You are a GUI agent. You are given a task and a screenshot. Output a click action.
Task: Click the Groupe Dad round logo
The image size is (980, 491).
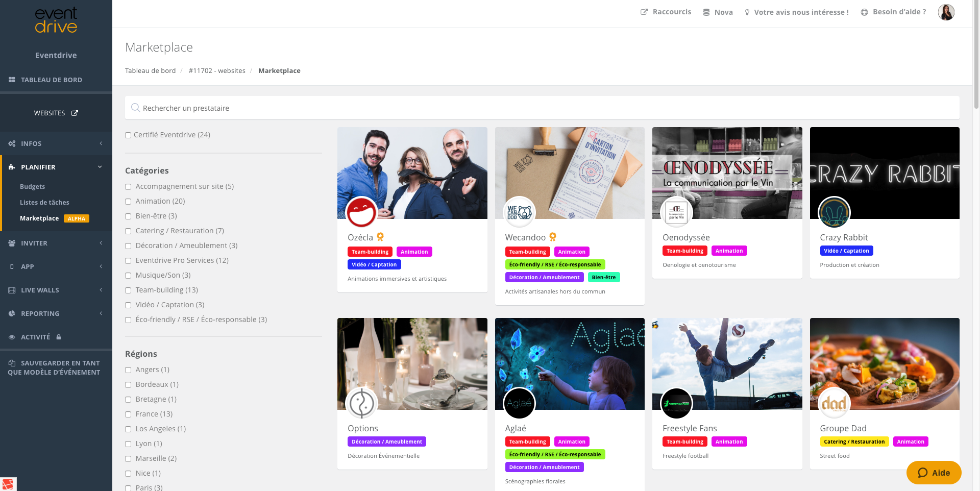(x=834, y=403)
